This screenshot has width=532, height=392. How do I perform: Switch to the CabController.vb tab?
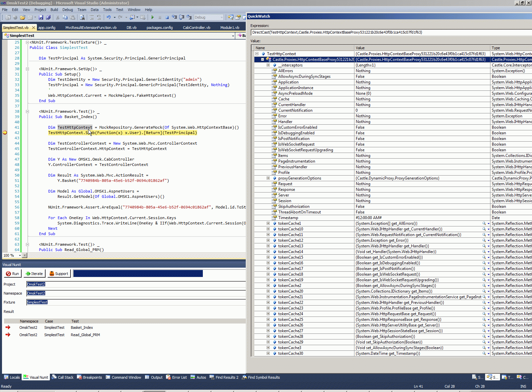(196, 28)
